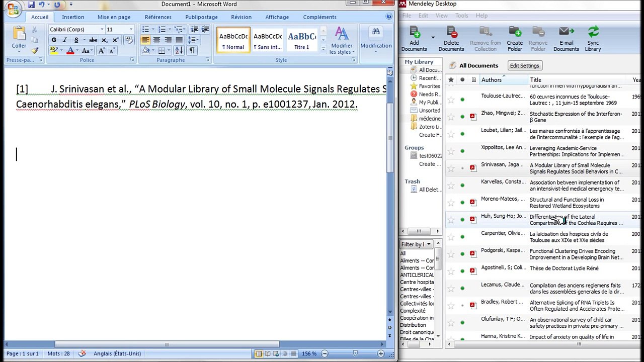Click the subscript x₂ icon
This screenshot has height=362, width=644.
(x=104, y=40)
